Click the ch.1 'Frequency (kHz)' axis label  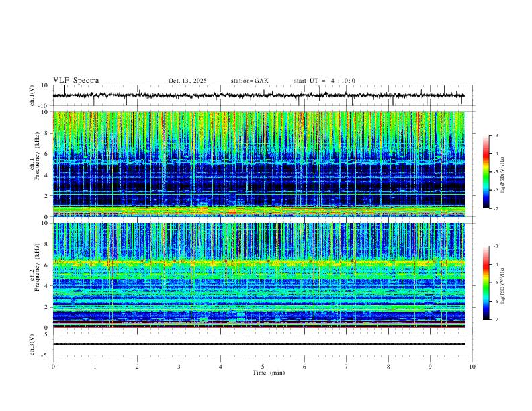point(37,156)
